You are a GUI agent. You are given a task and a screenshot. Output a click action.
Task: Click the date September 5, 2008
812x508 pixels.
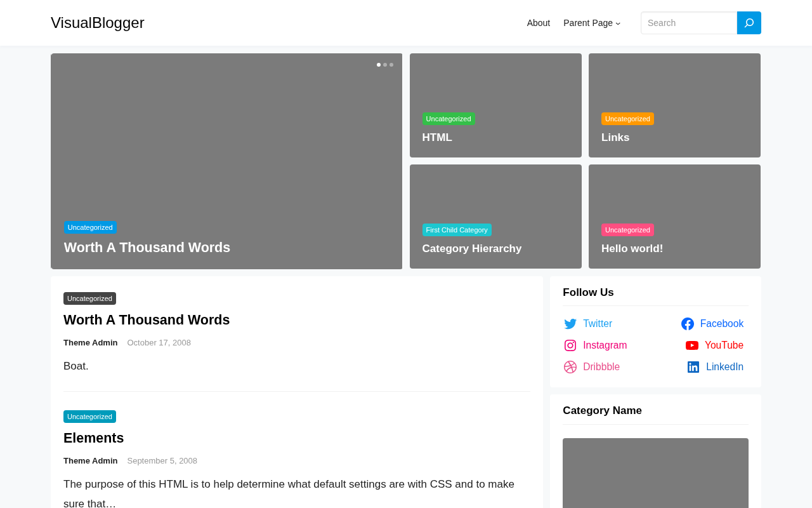tap(162, 461)
